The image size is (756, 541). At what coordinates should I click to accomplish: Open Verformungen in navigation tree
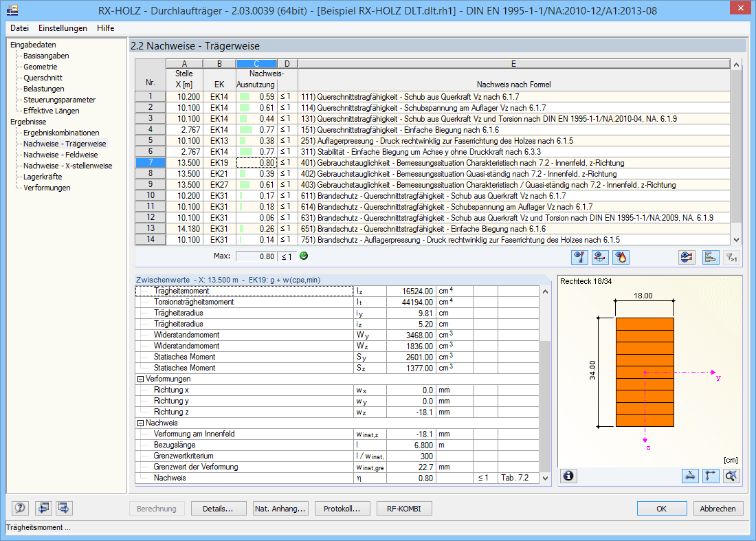click(x=47, y=188)
